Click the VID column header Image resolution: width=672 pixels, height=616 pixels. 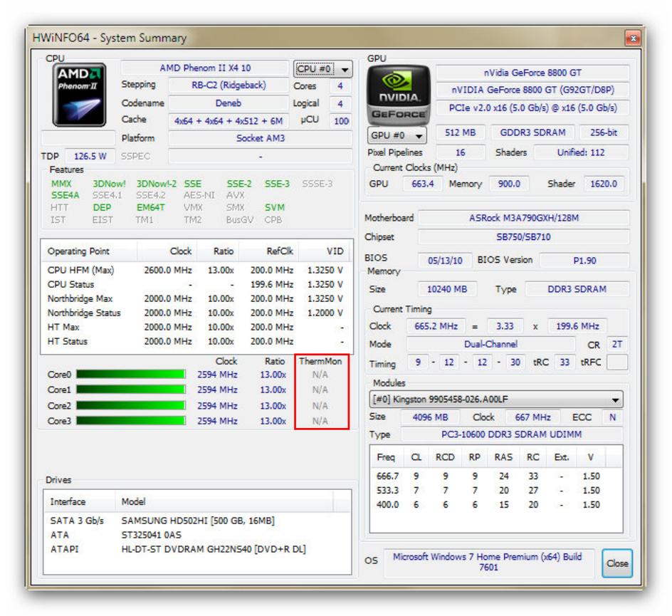coord(325,251)
